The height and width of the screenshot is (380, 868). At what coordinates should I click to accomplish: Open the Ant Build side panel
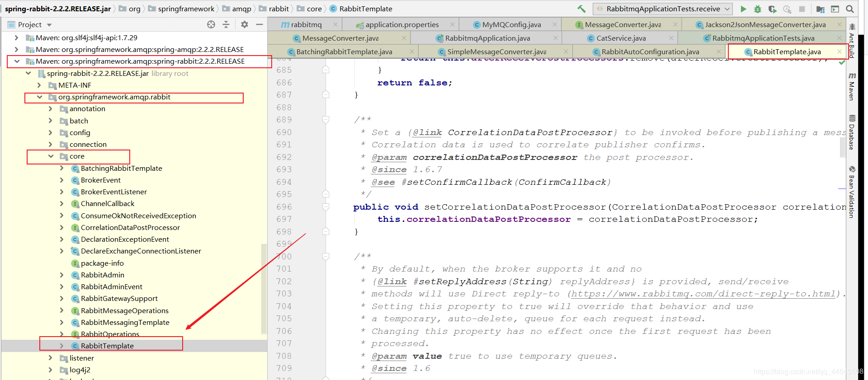coord(852,41)
